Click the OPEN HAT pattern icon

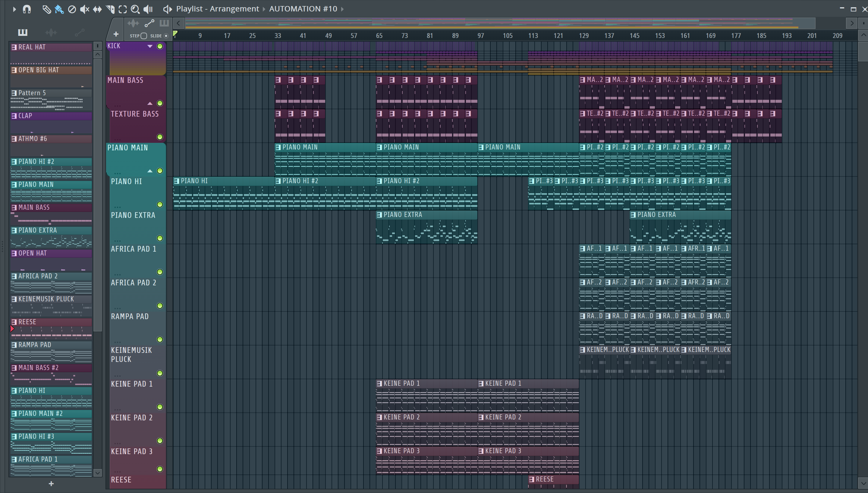14,254
